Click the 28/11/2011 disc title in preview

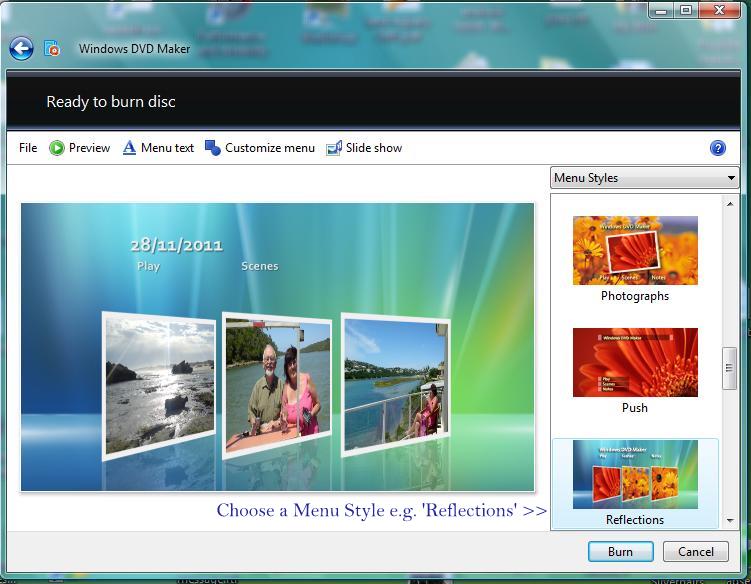point(177,245)
